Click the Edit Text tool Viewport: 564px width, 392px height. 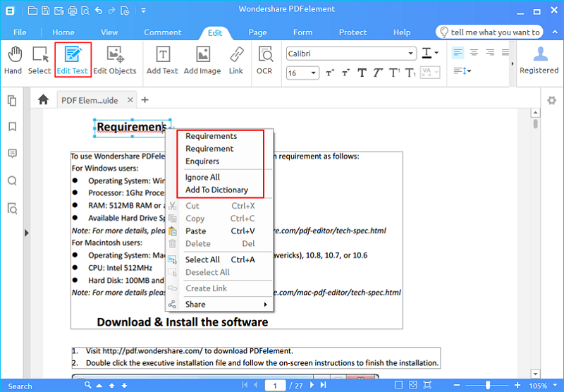(73, 61)
